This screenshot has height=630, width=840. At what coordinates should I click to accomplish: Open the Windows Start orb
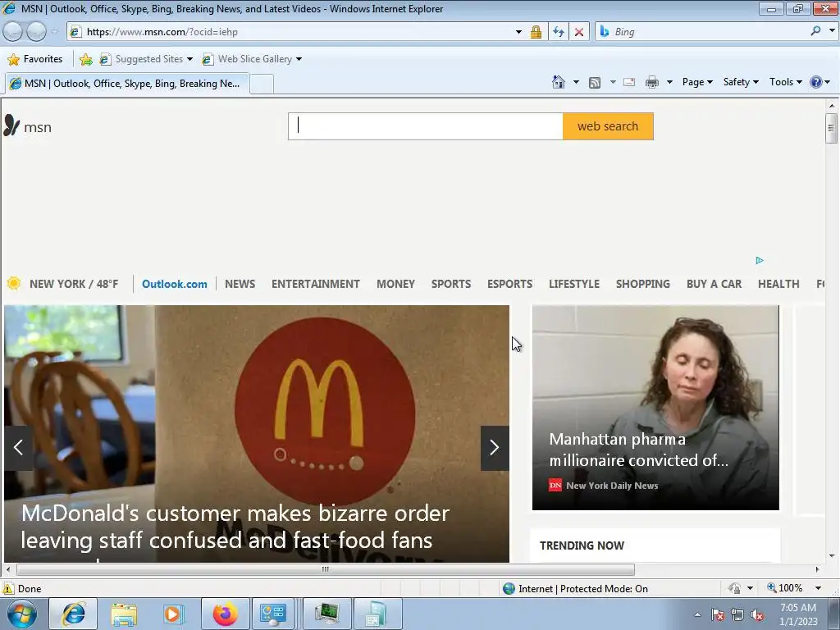21,614
